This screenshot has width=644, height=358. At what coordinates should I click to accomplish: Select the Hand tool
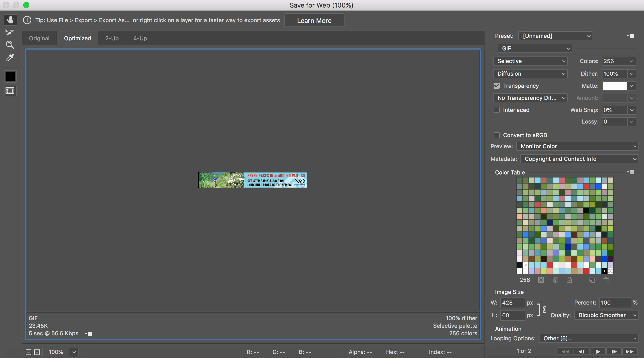coord(10,20)
